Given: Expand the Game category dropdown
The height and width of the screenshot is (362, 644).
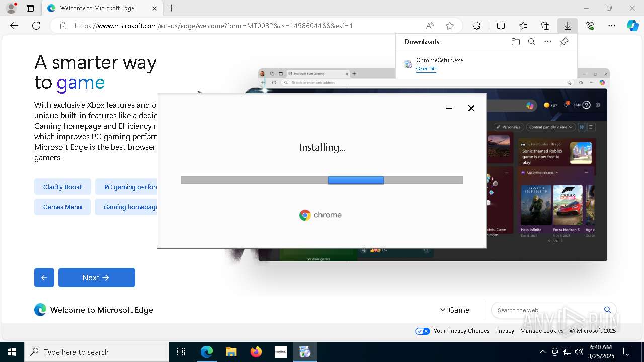Looking at the screenshot, I should (x=455, y=310).
